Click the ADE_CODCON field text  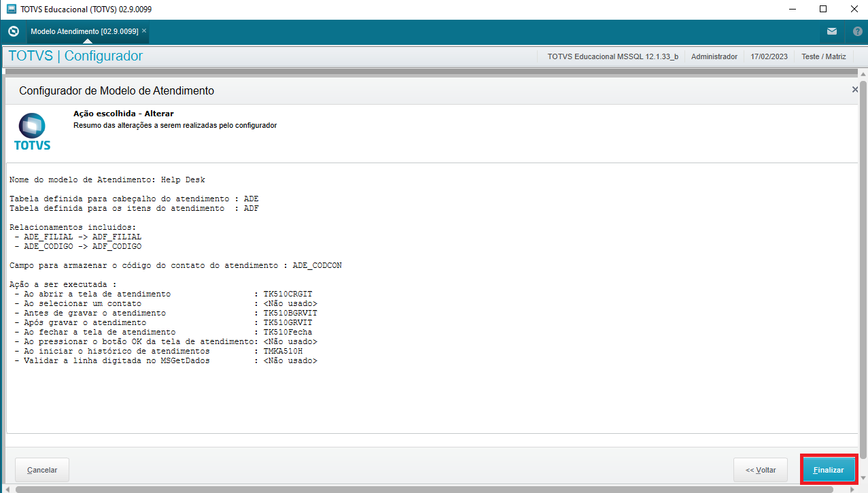pos(317,265)
